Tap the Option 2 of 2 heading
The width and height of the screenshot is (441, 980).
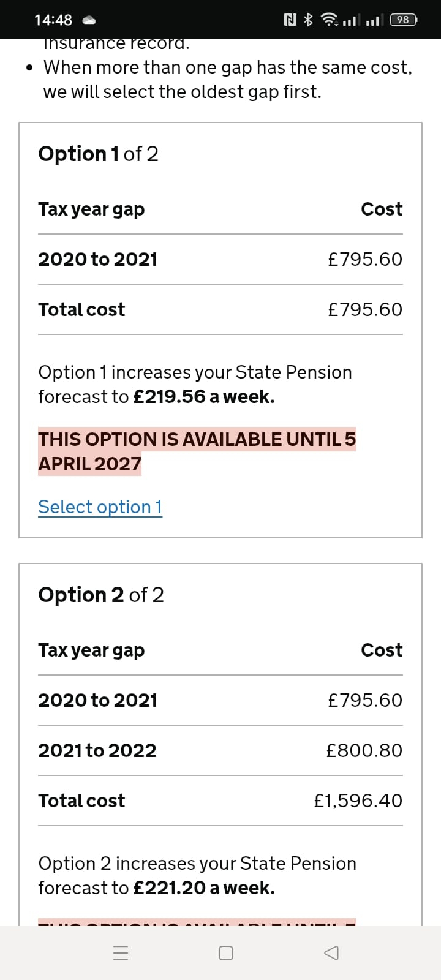coord(101,594)
